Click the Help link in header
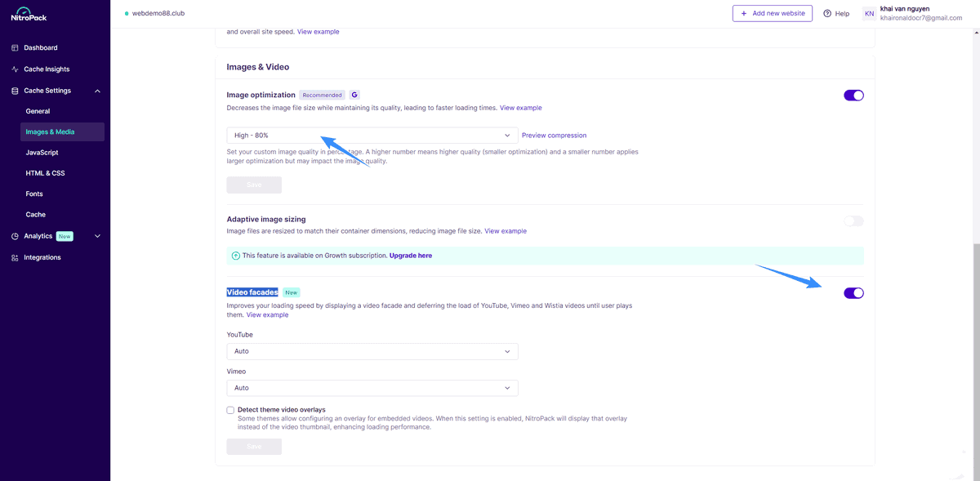The height and width of the screenshot is (481, 980). [x=842, y=14]
